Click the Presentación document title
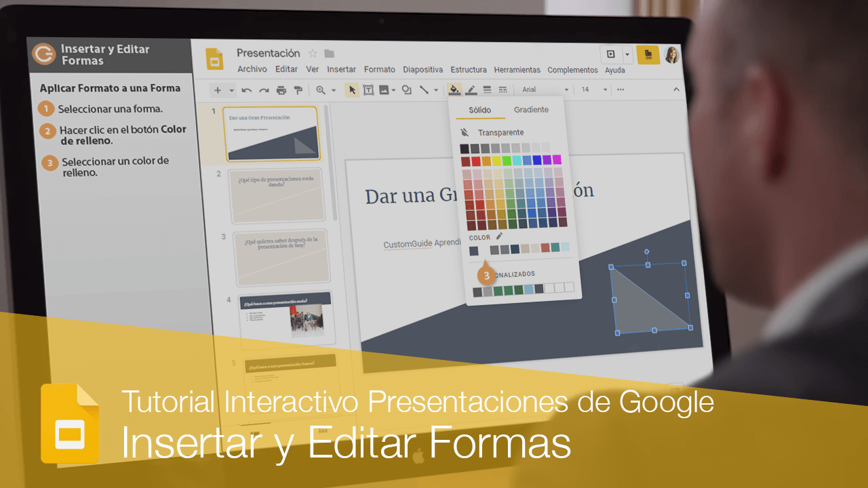 [268, 53]
